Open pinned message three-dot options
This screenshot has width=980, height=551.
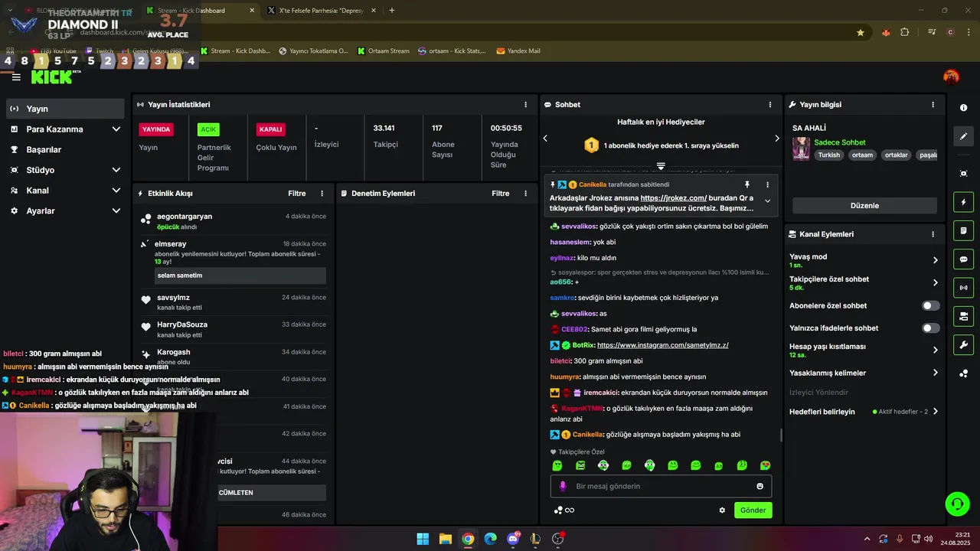coord(767,184)
